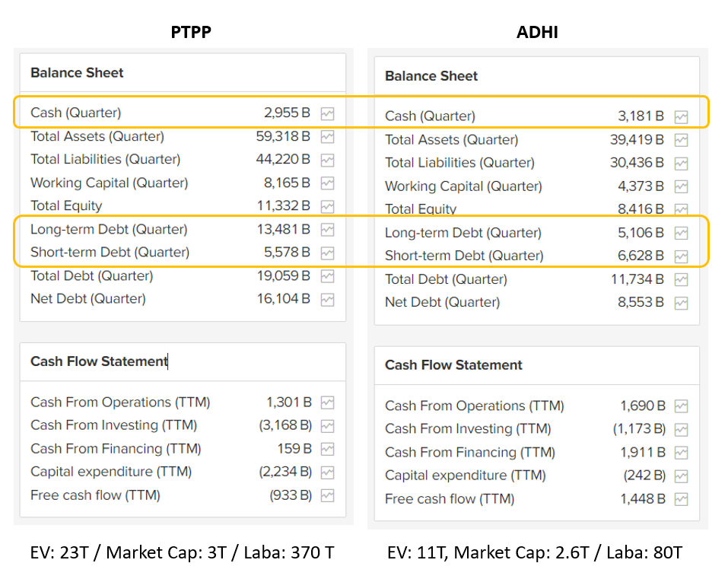This screenshot has width=728, height=579.
Task: Click PTPP Total Debt value 19,059 B
Action: coord(283,275)
